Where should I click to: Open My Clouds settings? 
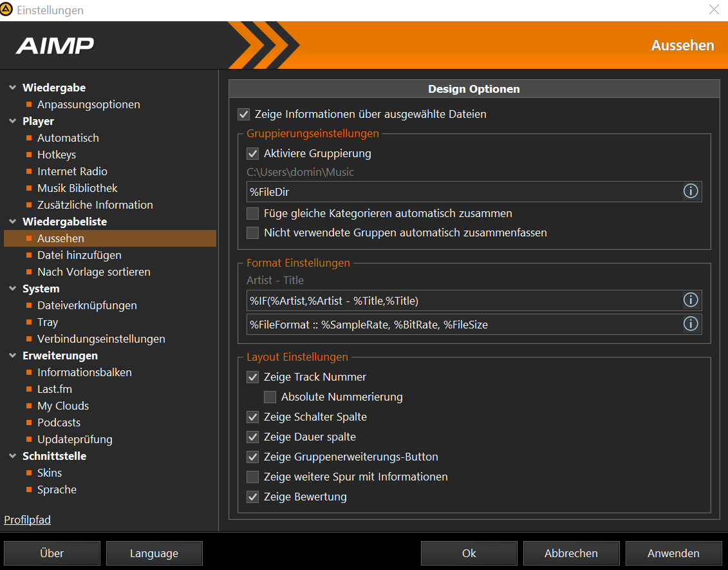point(63,406)
